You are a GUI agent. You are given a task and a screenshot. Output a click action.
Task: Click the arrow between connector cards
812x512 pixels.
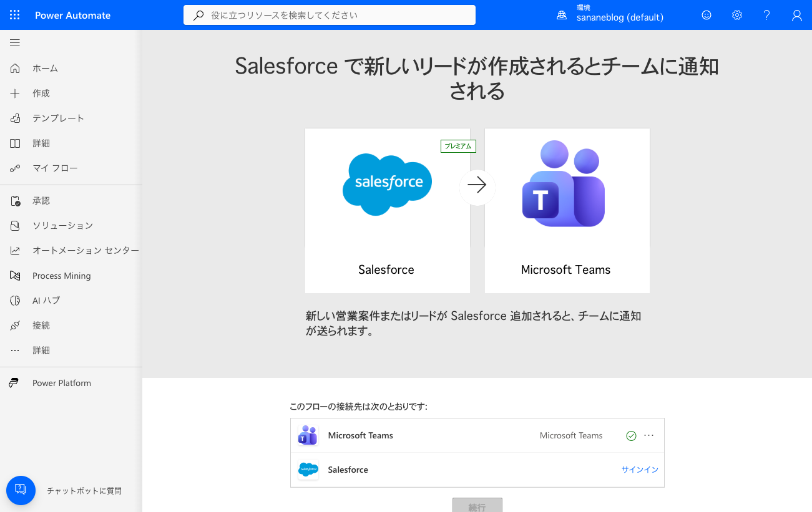tap(477, 187)
